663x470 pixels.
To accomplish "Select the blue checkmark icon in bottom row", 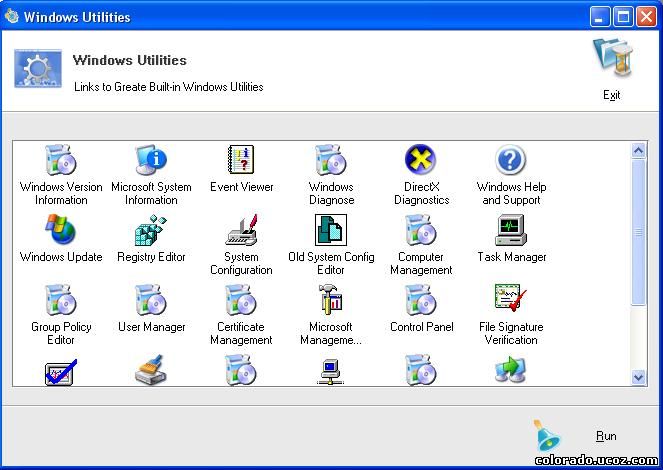I will (x=61, y=372).
